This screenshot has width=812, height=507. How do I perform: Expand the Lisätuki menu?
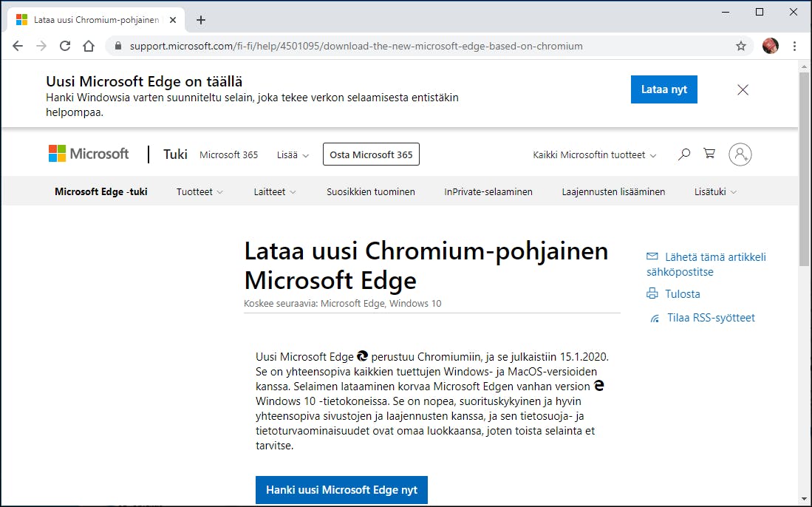pos(715,191)
